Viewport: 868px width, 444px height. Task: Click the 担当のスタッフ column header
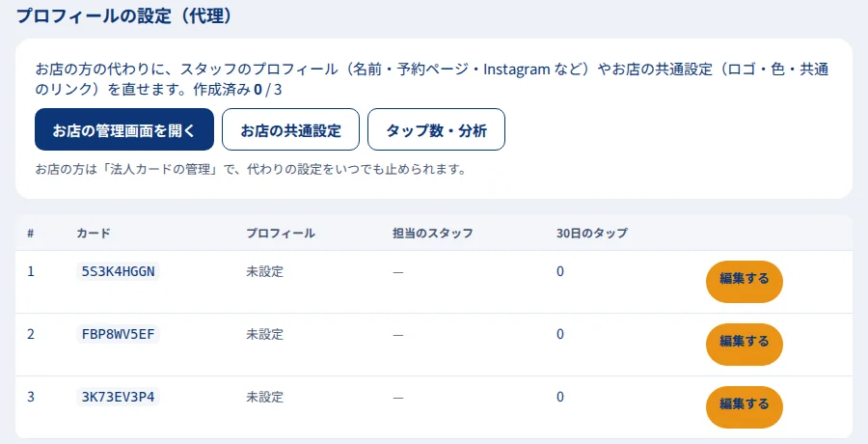click(433, 234)
